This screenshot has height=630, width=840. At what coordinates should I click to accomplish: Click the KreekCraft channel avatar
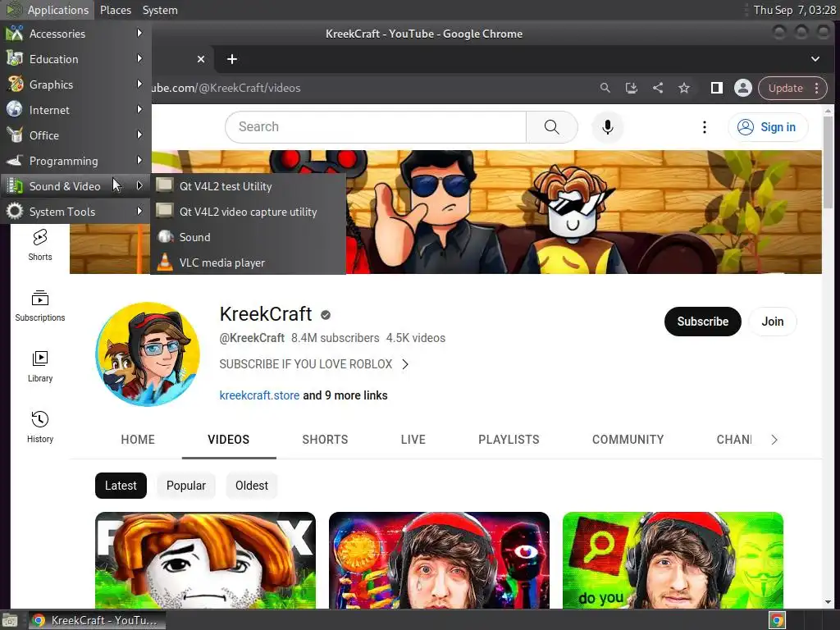148,354
